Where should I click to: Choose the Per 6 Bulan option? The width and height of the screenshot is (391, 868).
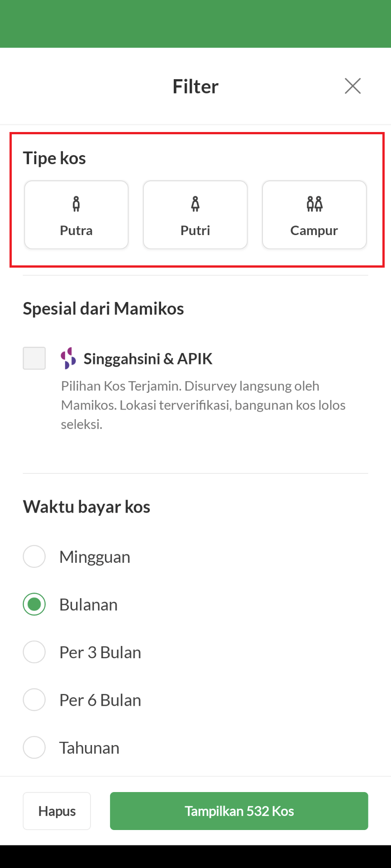click(x=34, y=700)
